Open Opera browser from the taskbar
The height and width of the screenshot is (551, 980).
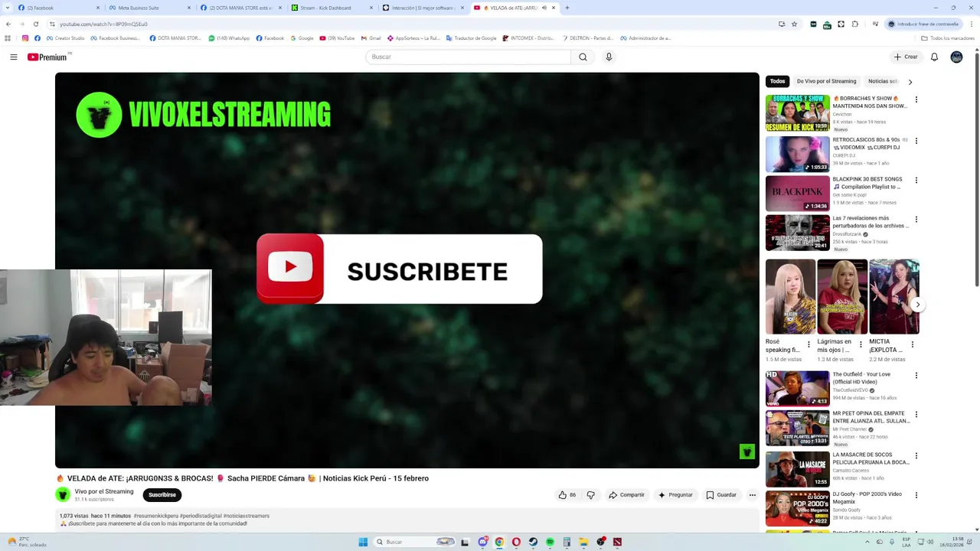coord(516,542)
